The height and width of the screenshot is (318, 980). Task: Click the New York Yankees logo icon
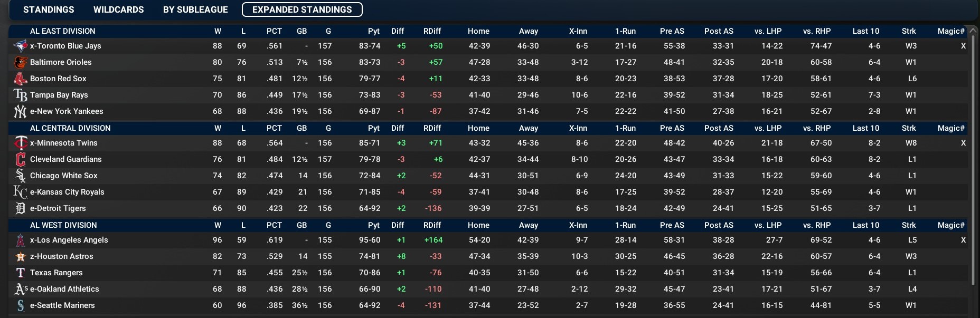pos(20,111)
